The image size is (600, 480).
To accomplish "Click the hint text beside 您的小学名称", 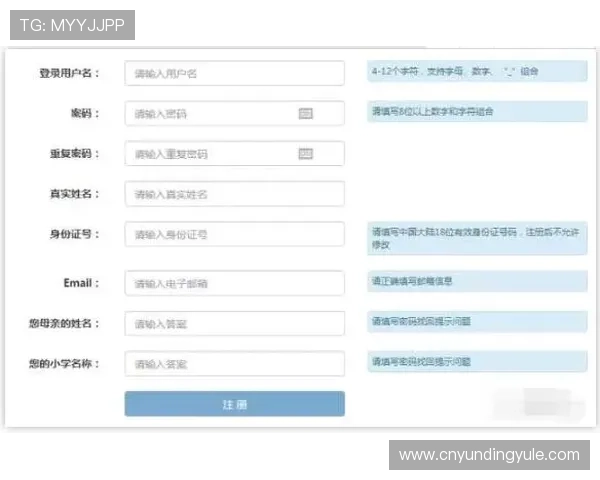I will pos(421,362).
